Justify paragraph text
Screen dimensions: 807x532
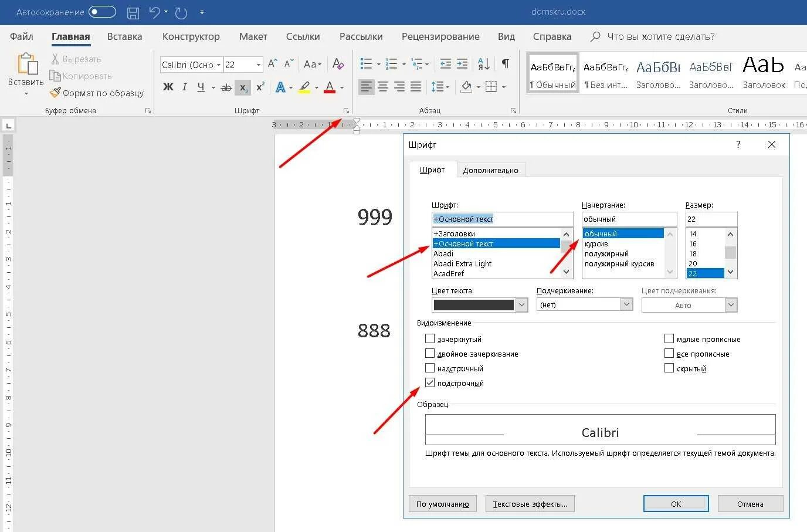point(416,87)
